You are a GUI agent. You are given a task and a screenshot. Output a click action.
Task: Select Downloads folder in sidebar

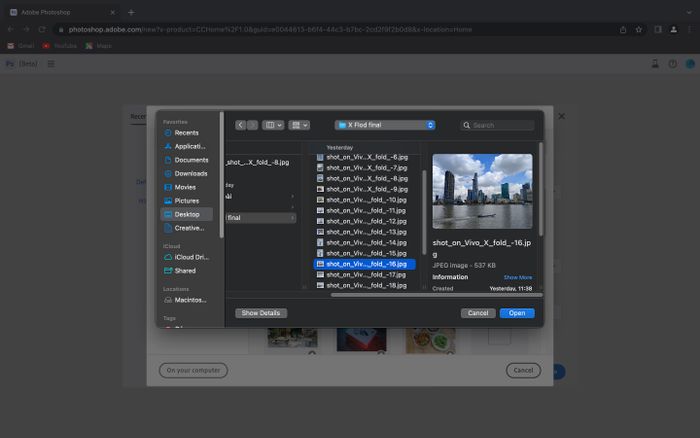(x=190, y=173)
